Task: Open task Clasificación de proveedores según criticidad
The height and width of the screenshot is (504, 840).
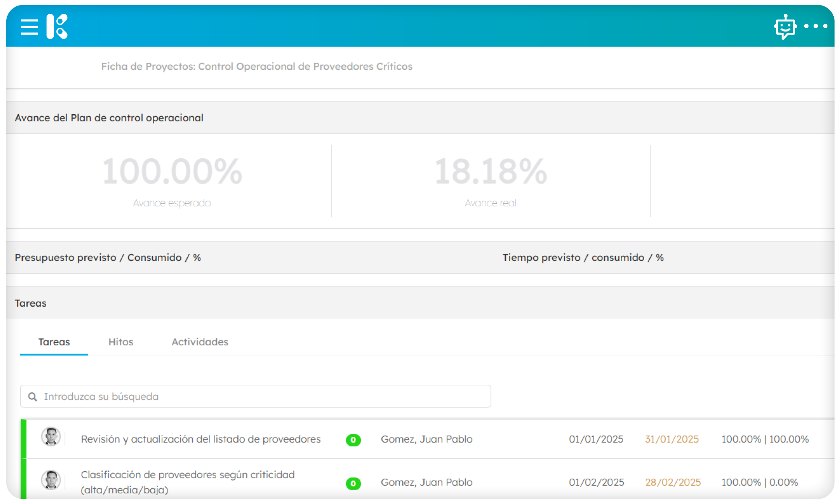Action: [x=188, y=482]
